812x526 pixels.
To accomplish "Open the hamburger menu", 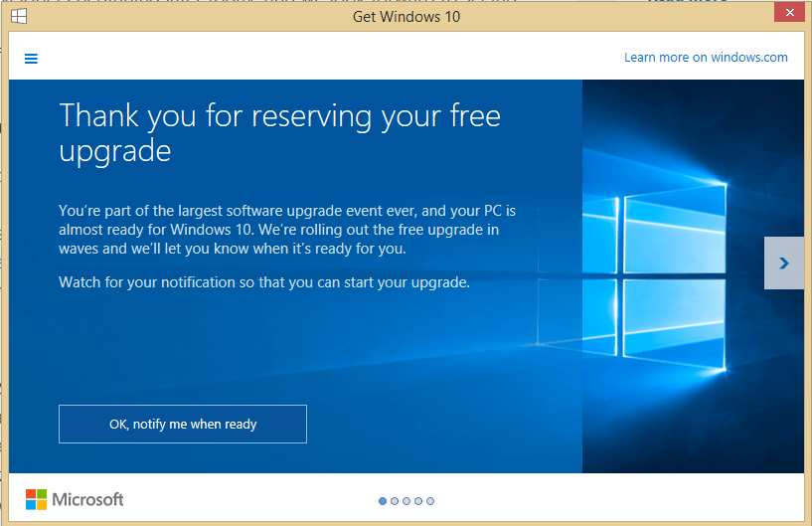I will [31, 59].
